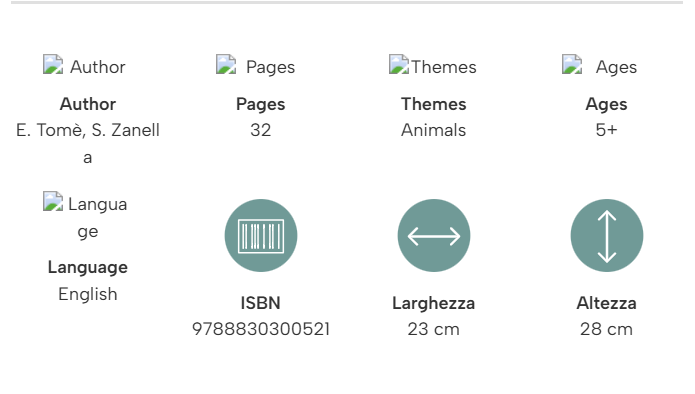Click the broken Themes image icon
695x394 pixels.
coord(398,64)
